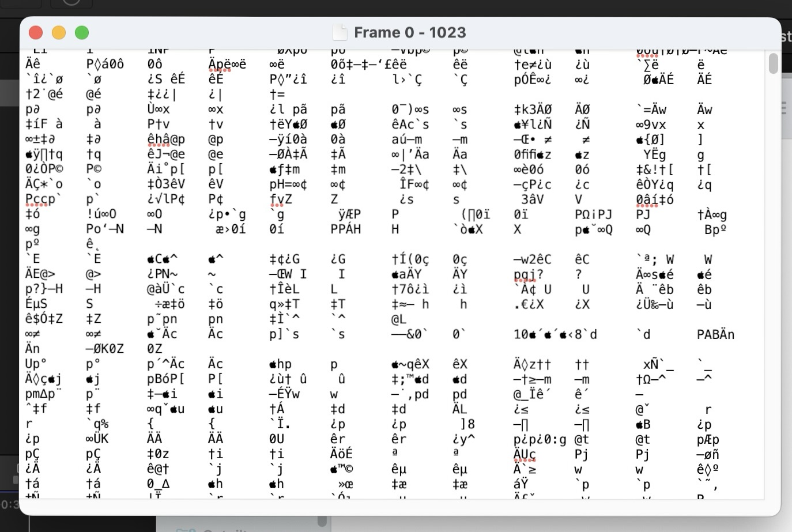792x532 pixels.
Task: Click the text ∞ÜK
Action: [x=97, y=439]
